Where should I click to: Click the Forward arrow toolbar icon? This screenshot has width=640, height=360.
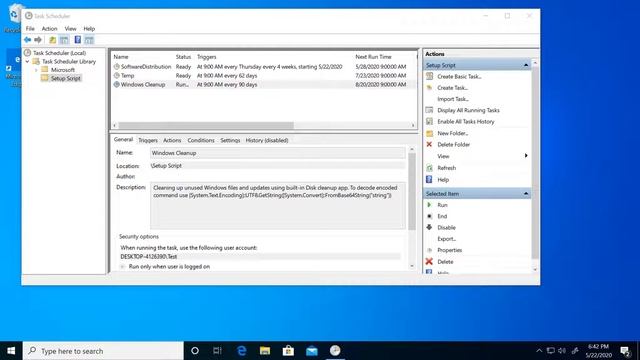(38, 40)
